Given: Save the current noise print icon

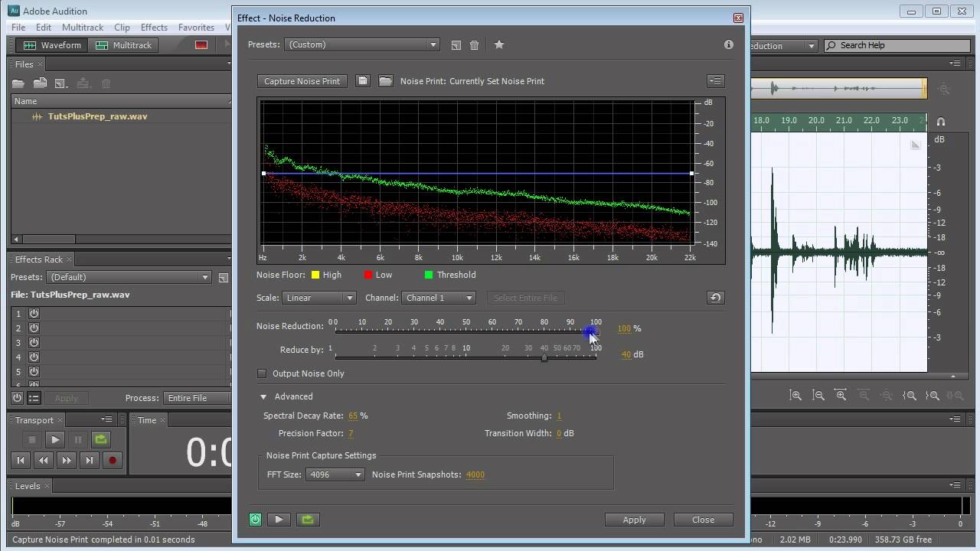Looking at the screenshot, I should pos(363,81).
